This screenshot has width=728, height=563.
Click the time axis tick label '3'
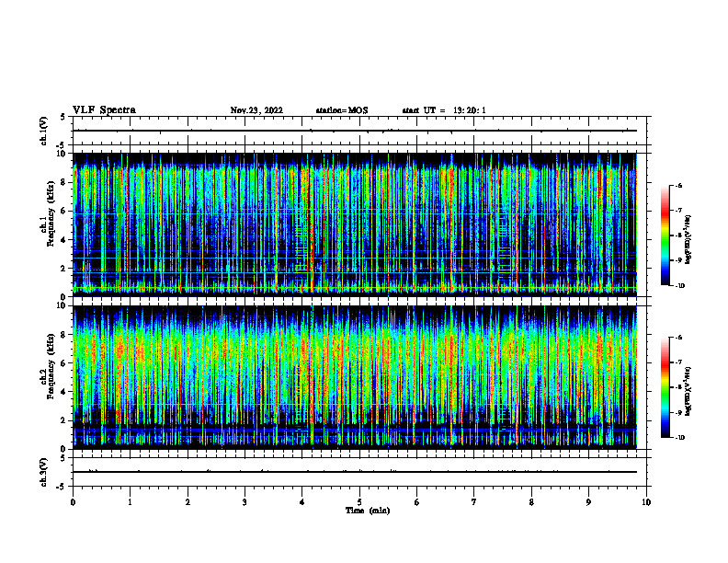[x=245, y=502]
